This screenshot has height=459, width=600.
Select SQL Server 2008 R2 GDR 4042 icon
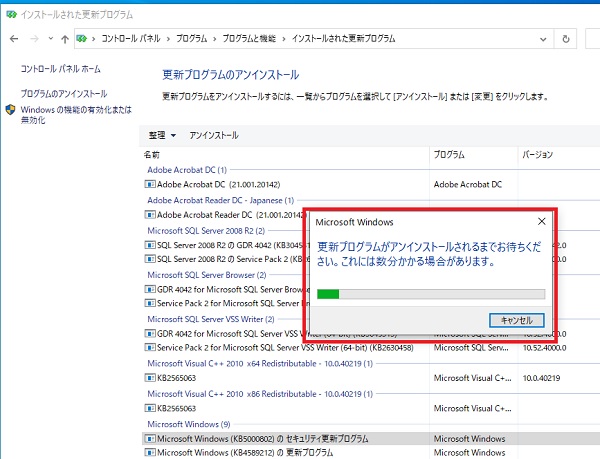click(x=150, y=245)
